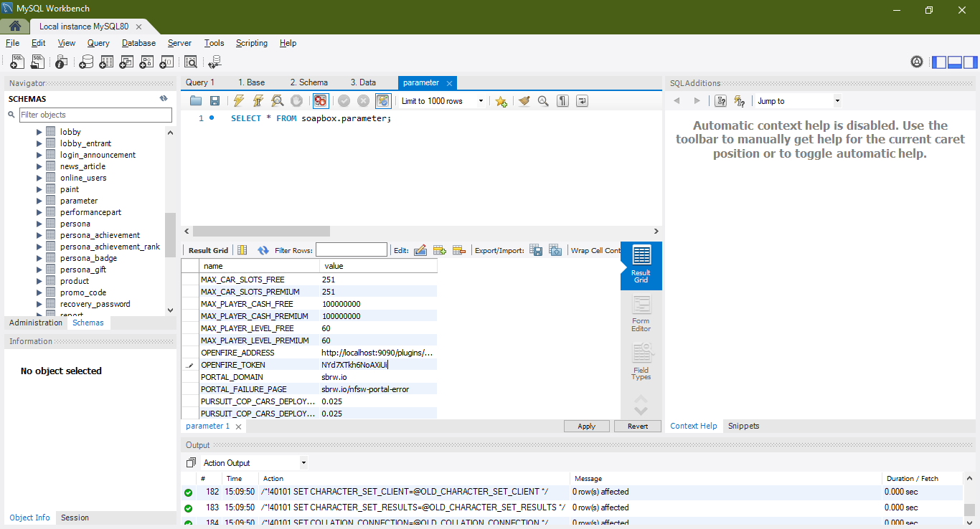Save the script to file icon

tap(215, 101)
